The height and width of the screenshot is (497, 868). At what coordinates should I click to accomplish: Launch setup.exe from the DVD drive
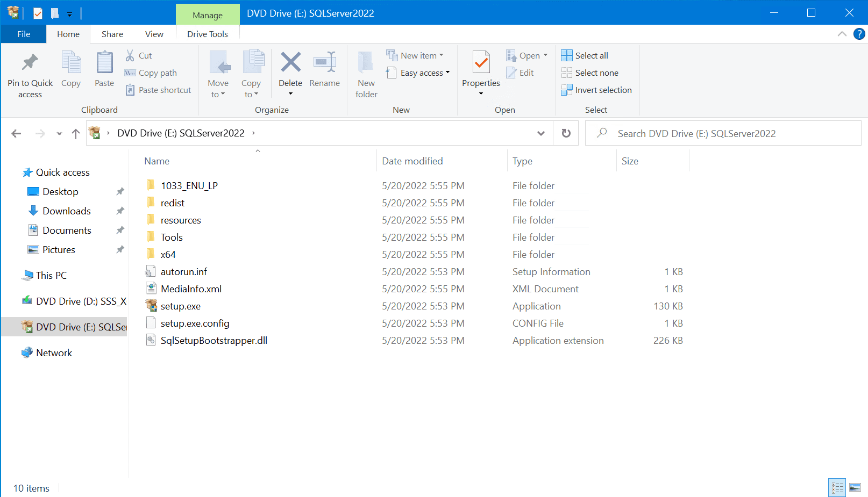pos(181,306)
